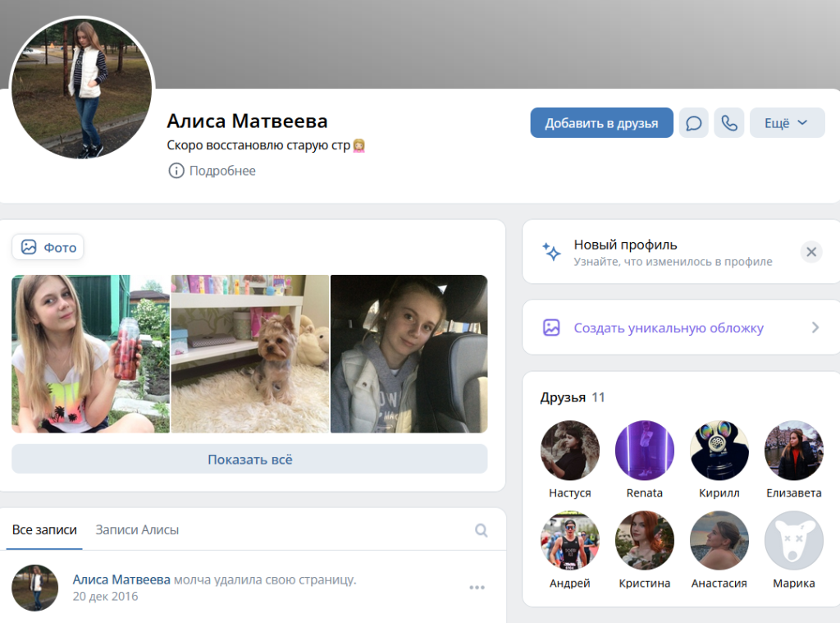The height and width of the screenshot is (623, 840).
Task: Click the sparkle icon in Новый профиль card
Action: (551, 251)
